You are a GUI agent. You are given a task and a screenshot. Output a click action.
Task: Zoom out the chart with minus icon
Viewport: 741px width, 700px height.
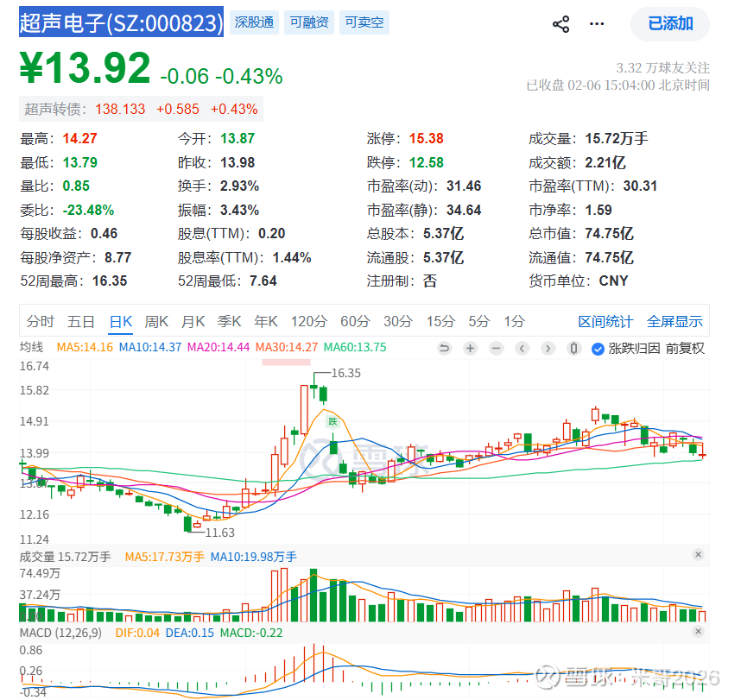(x=497, y=349)
